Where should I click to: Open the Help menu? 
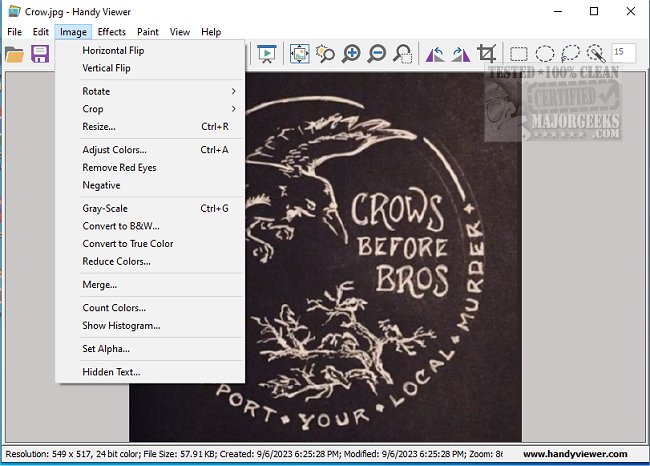coord(211,32)
